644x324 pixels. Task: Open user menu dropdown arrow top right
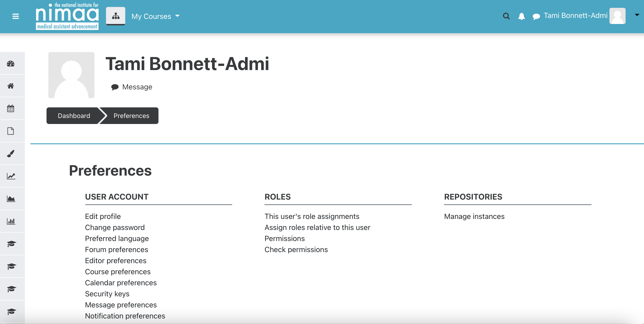(637, 15)
